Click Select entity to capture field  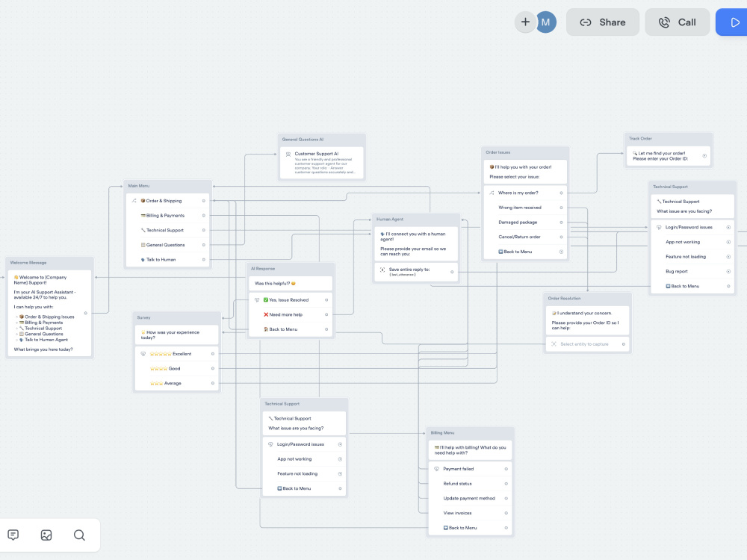pos(587,344)
